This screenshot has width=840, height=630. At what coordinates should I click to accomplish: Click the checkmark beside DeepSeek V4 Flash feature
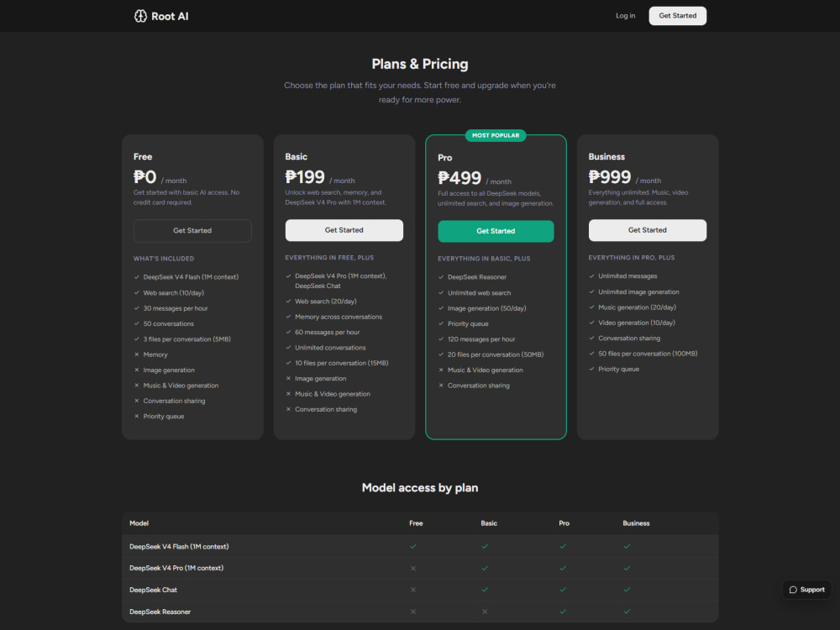137,277
